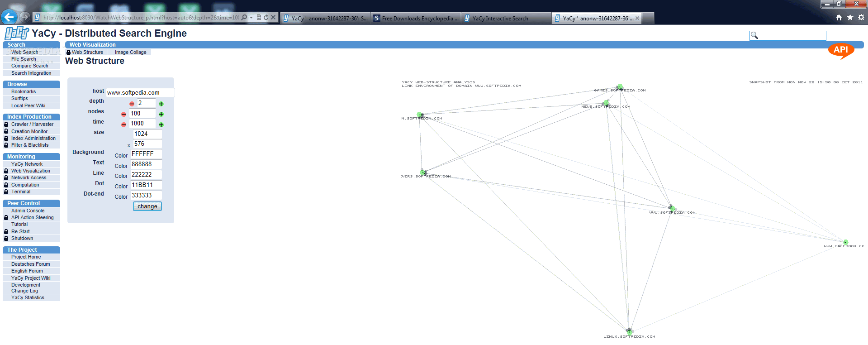Click the www.softpedia.com node dot
Screen dimensions: 868x345
(672, 208)
